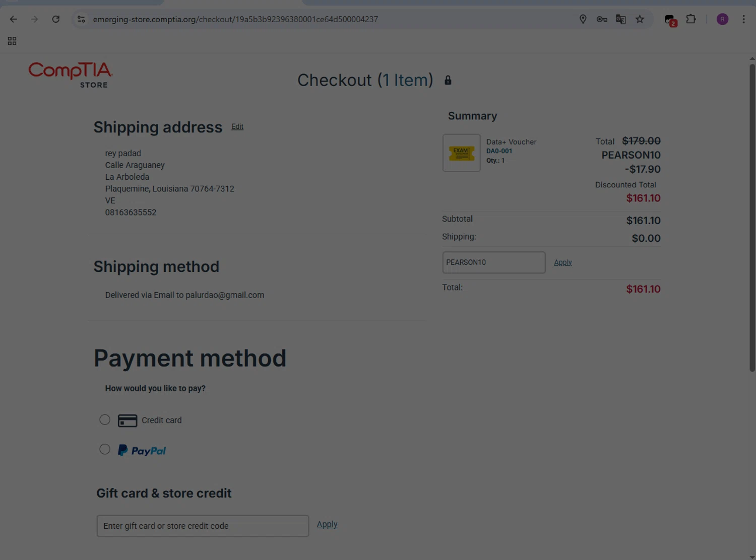Click the Qty.: 1 label

coord(495,161)
